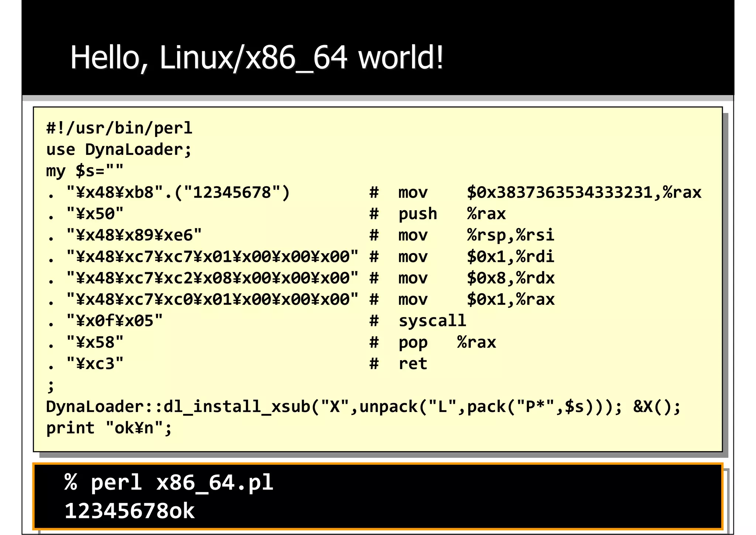The image size is (756, 535).
Task: Click the slide title 'Hello, Linux/x86_64 world!'
Action: click(257, 58)
